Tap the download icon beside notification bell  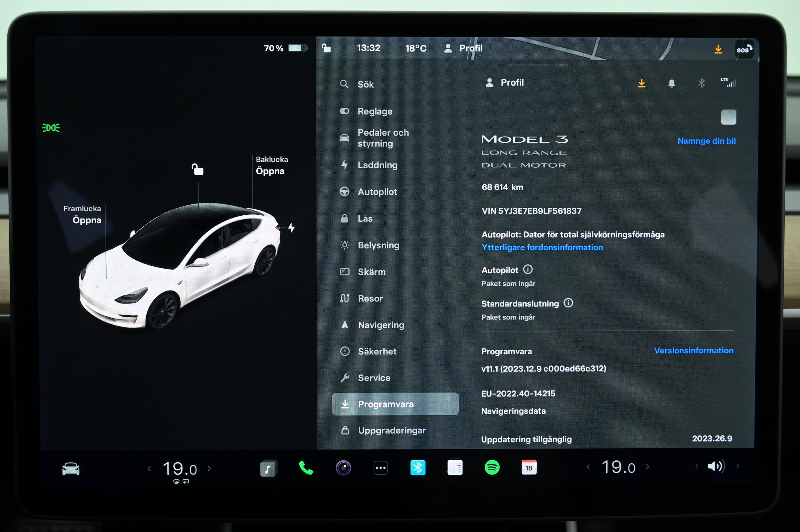click(x=642, y=83)
